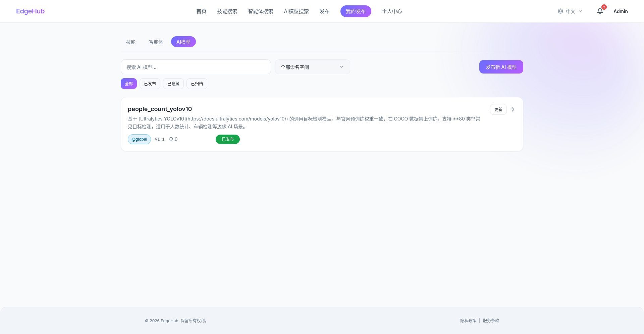Switch to the 智能体 tab

(x=156, y=42)
